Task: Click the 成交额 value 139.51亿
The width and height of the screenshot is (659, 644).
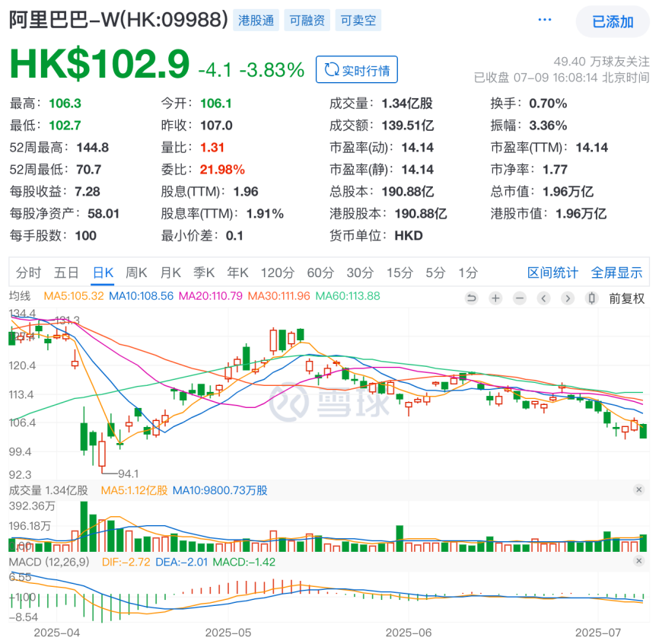Action: tap(408, 126)
